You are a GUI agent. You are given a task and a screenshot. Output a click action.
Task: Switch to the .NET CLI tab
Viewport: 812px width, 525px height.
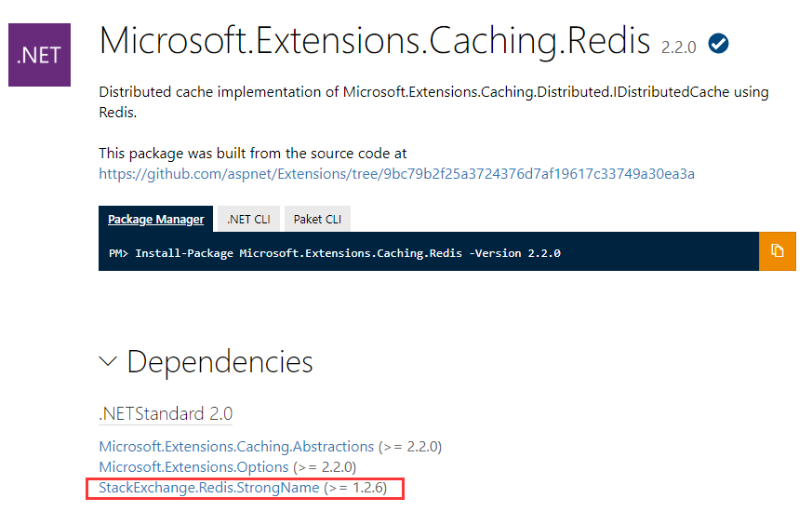point(248,220)
